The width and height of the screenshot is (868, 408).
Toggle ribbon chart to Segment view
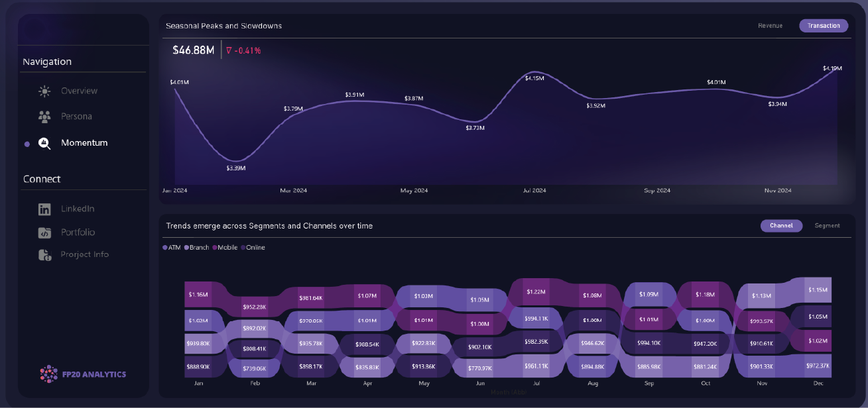click(x=827, y=226)
